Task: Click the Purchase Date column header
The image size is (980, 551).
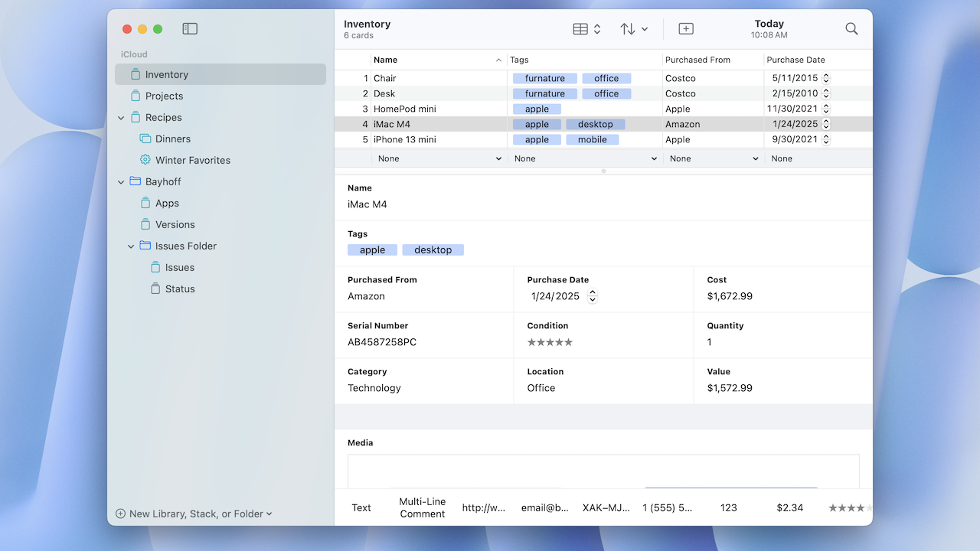Action: [818, 60]
